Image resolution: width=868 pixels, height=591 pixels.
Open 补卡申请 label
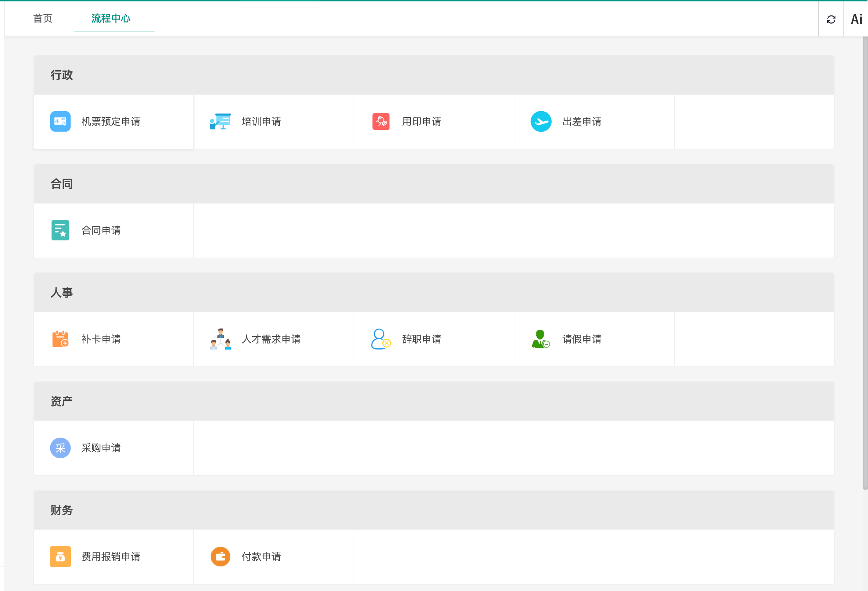(101, 339)
